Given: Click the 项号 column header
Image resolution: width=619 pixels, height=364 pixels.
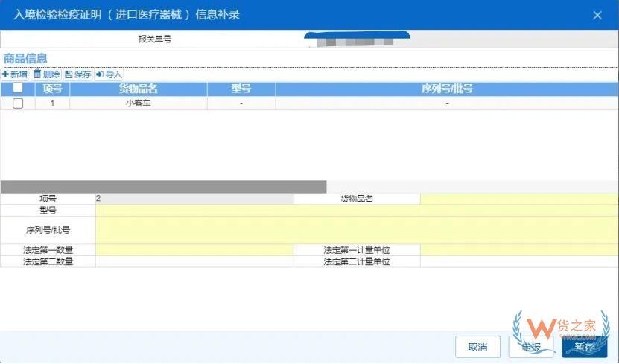Looking at the screenshot, I should point(52,89).
